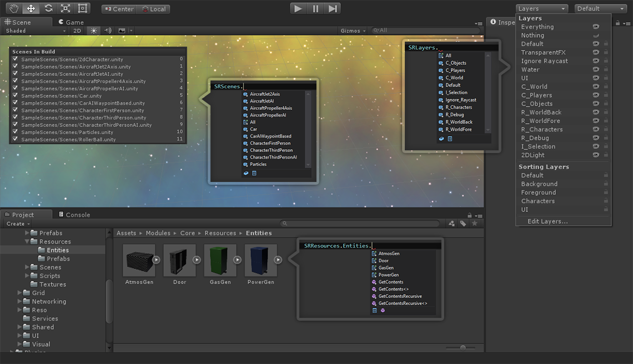
Task: Open the Shaded draw mode dropdown
Action: (35, 31)
